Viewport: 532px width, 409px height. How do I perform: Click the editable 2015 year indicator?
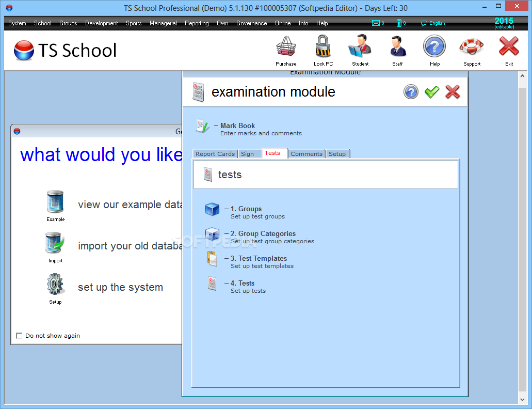point(504,23)
